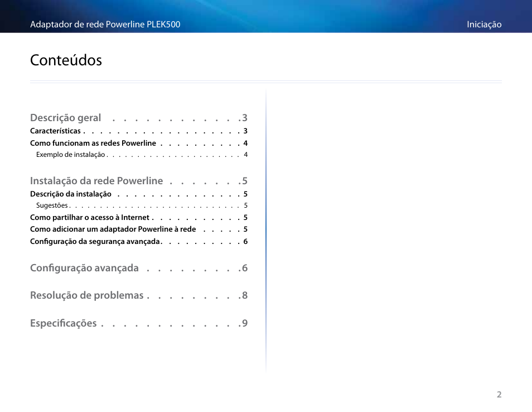Image resolution: width=532 pixels, height=412 pixels.
Task: Click page number 2 in footer
Action: coord(499,394)
